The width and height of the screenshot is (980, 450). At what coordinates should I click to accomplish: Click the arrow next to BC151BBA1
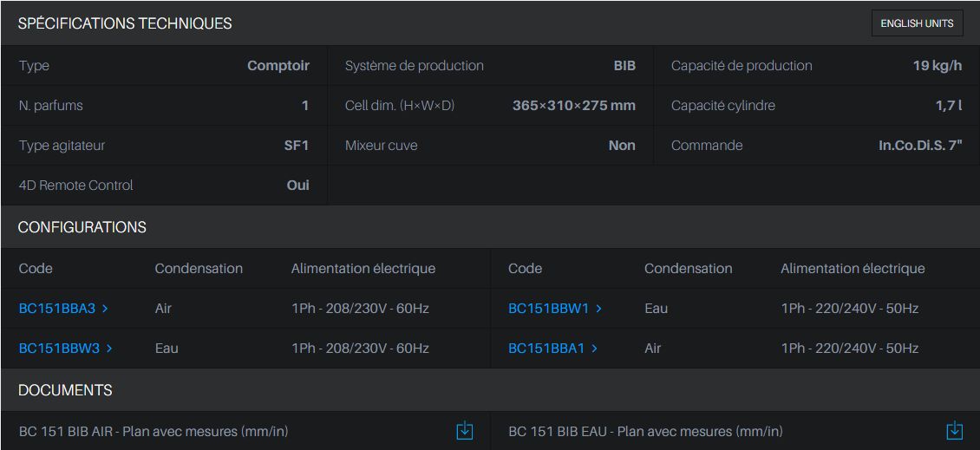(x=594, y=349)
